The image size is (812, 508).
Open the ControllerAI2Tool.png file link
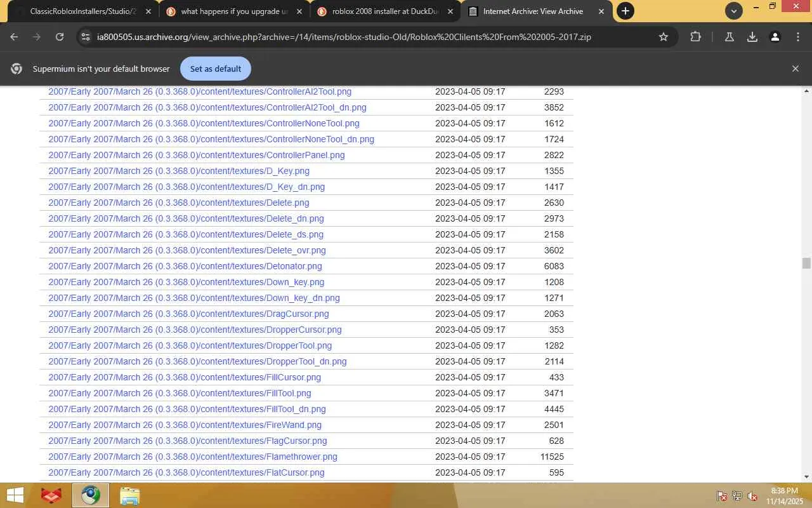(x=200, y=91)
